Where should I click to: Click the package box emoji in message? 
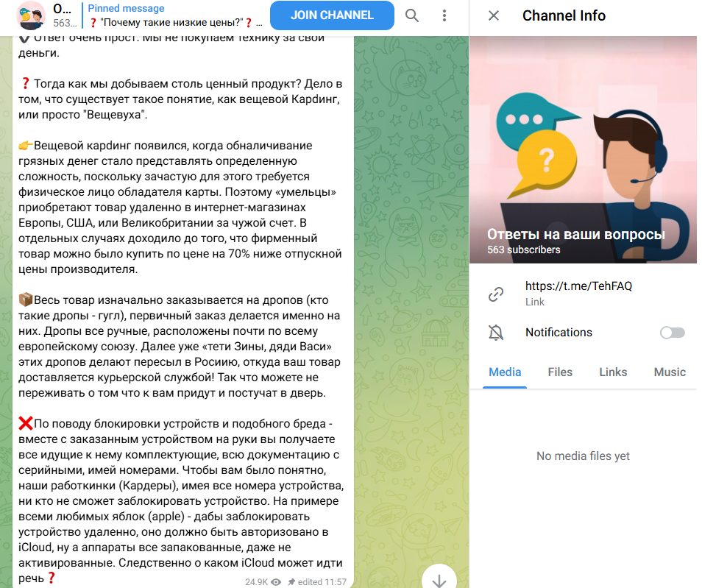pos(26,299)
